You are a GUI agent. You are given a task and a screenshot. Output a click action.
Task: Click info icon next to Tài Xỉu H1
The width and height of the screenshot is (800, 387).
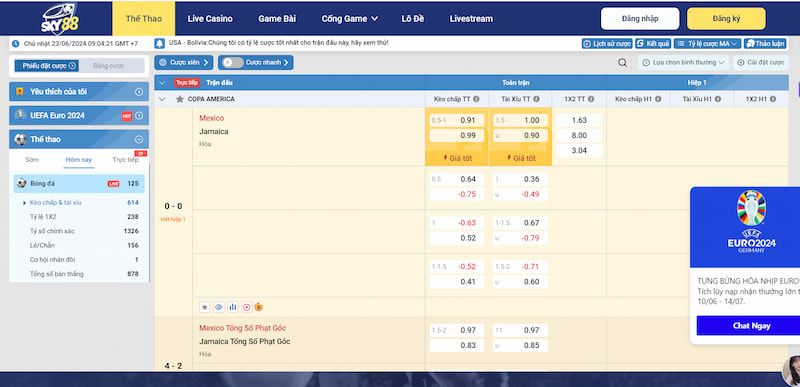(x=718, y=99)
